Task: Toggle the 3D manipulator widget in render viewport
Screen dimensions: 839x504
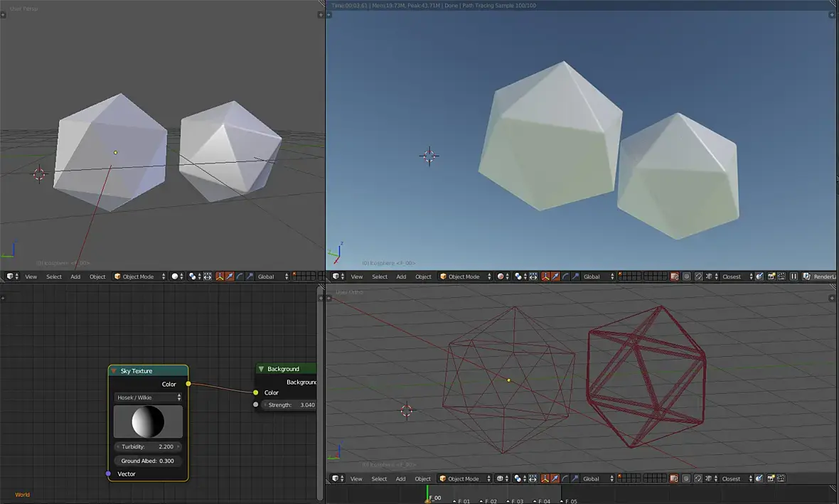Action: [545, 277]
